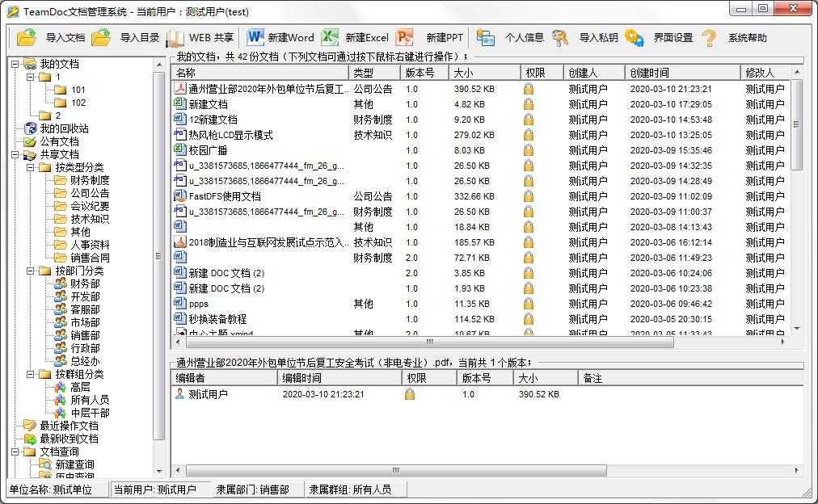Viewport: 818px width, 504px height.
Task: Open WEB 共享 from the toolbar
Action: [x=175, y=37]
